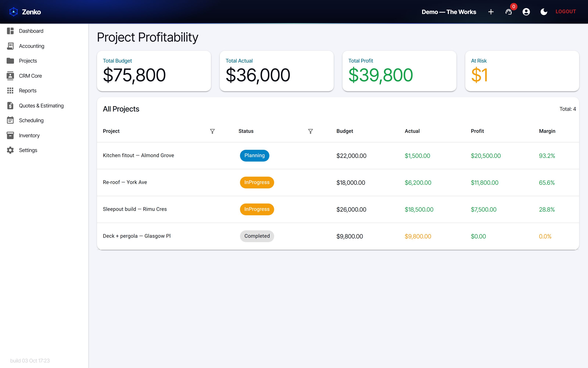
Task: Open the plus add-new icon in header
Action: click(x=491, y=12)
